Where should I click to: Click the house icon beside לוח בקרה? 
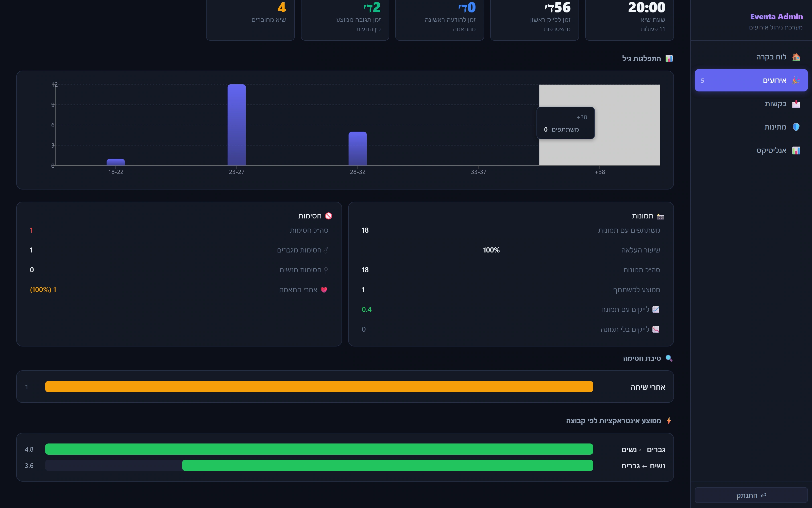point(796,57)
